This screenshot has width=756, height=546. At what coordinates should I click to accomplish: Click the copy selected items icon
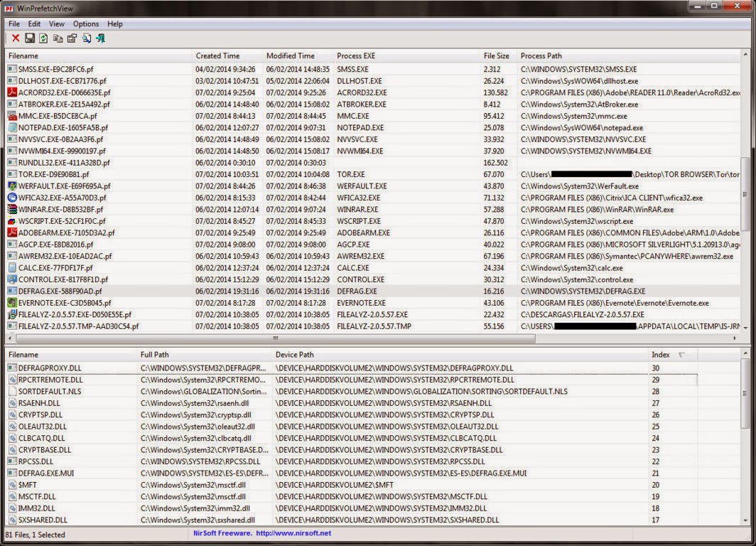[58, 38]
